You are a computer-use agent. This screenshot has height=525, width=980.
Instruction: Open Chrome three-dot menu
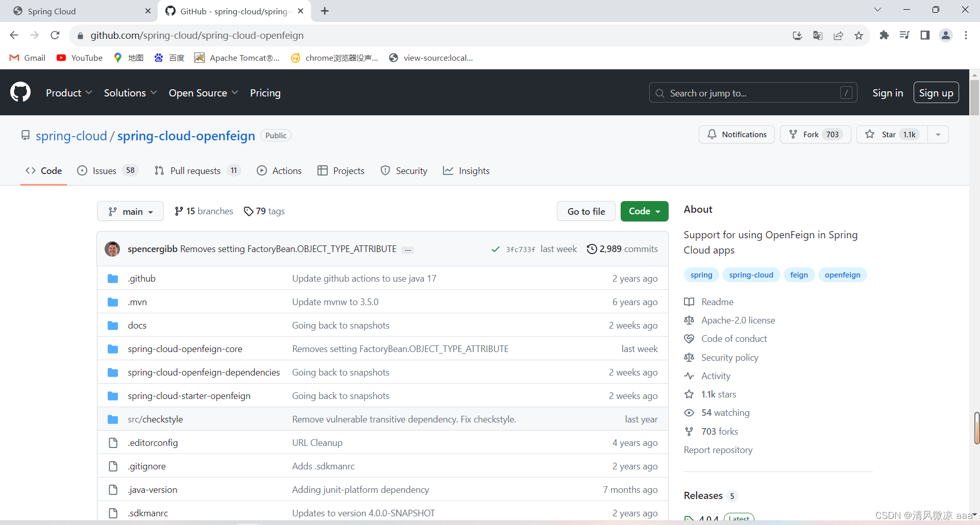click(x=966, y=35)
